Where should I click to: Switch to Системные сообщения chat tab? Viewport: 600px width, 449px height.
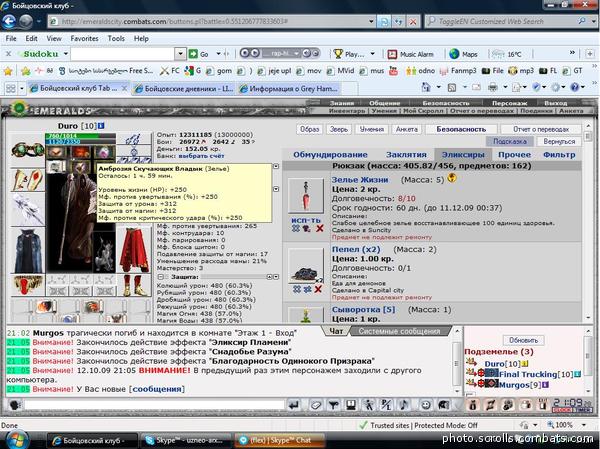[399, 331]
